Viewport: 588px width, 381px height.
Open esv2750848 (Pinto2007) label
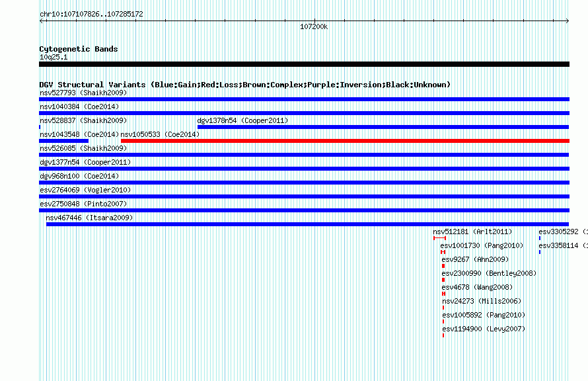click(83, 204)
